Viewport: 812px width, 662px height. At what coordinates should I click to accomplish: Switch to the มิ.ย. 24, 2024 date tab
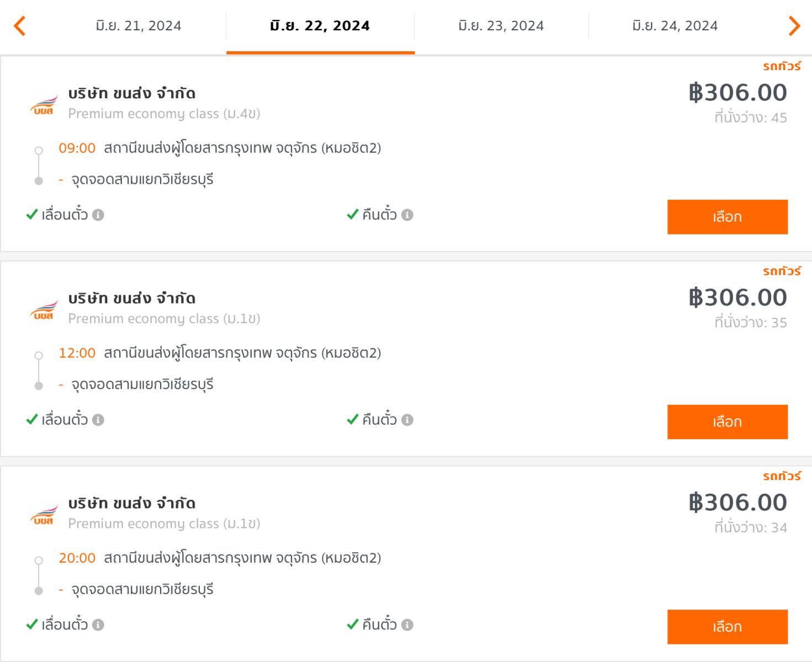coord(675,26)
